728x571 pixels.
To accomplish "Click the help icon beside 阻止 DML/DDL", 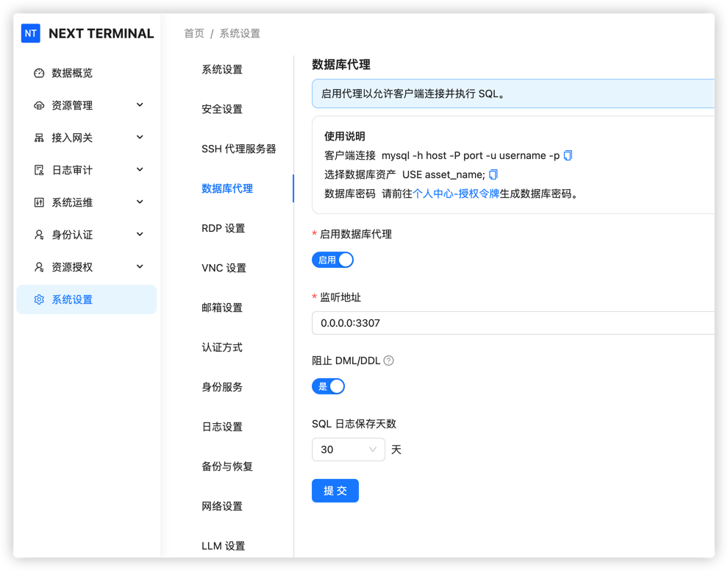I will [389, 361].
